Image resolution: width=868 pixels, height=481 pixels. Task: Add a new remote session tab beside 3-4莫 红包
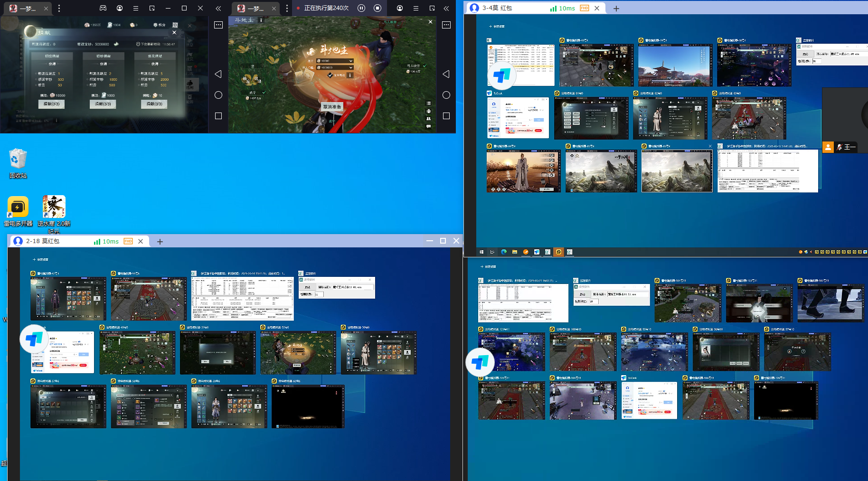(616, 9)
